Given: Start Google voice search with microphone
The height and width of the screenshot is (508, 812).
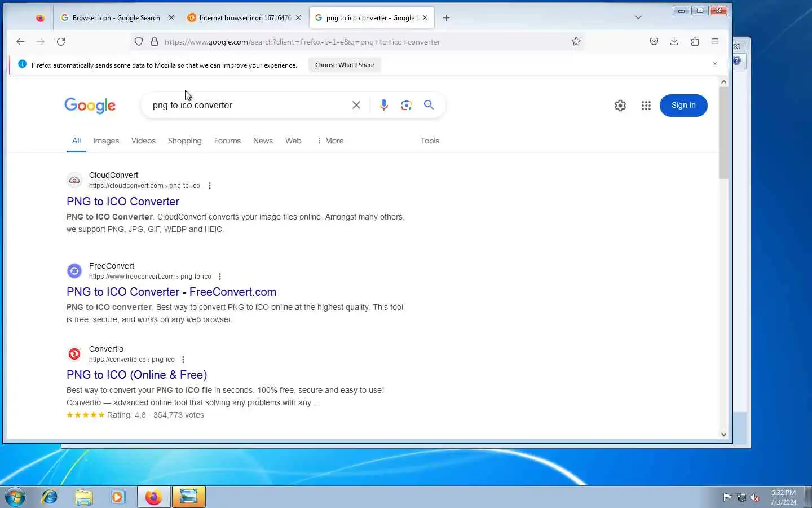Looking at the screenshot, I should pyautogui.click(x=384, y=105).
